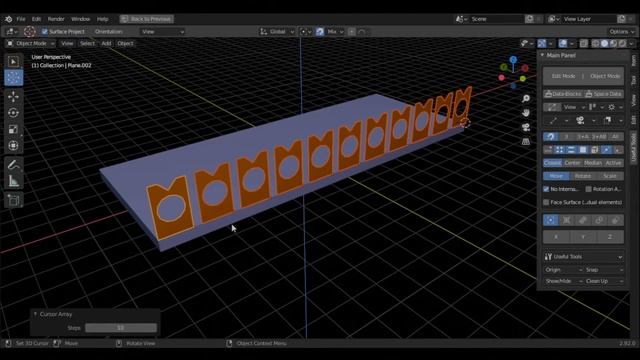
Task: Click Space Data button
Action: 604,94
